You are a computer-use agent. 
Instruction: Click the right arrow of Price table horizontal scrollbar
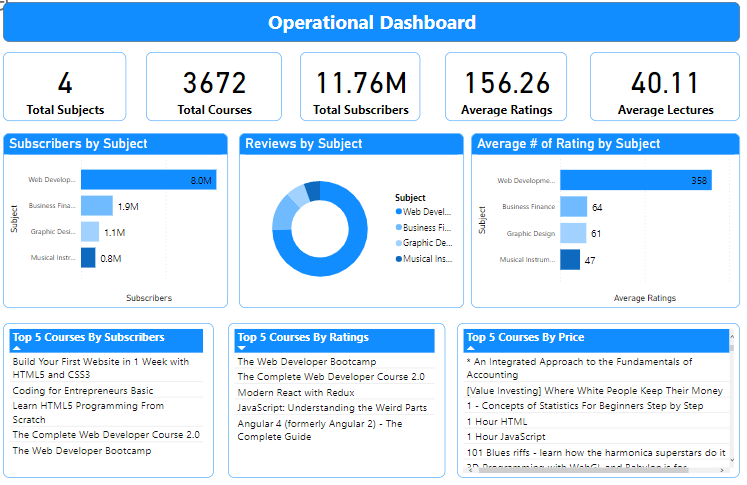722,470
